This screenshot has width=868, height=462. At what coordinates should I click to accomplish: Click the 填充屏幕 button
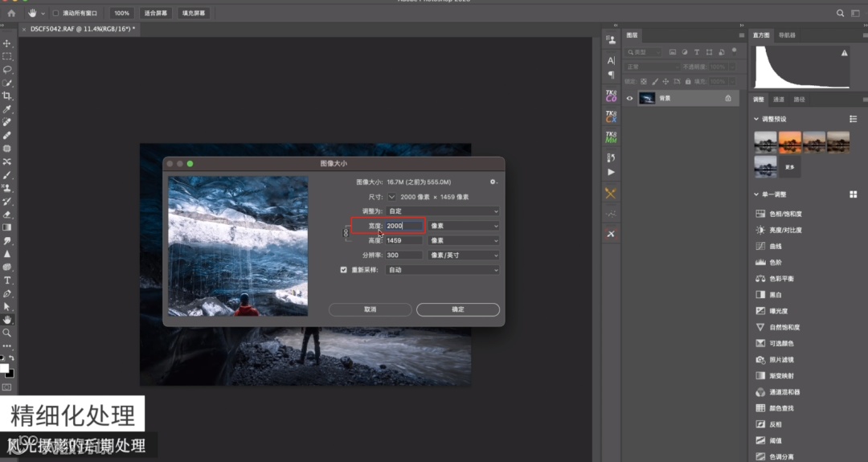point(193,14)
